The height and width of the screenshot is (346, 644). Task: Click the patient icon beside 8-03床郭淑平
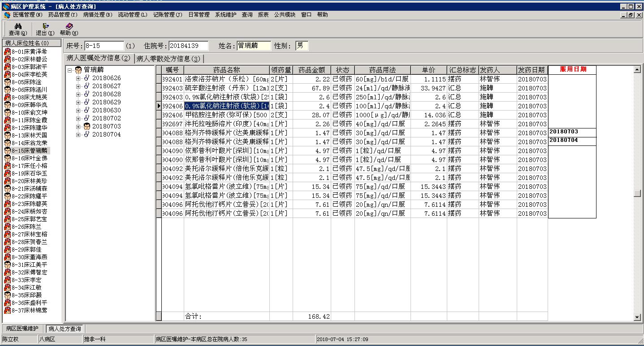8,67
